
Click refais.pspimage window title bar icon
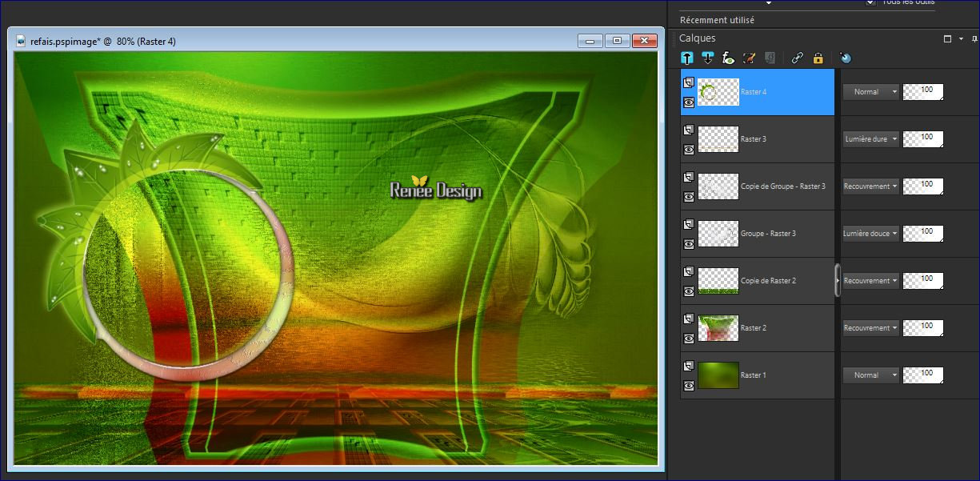point(21,42)
